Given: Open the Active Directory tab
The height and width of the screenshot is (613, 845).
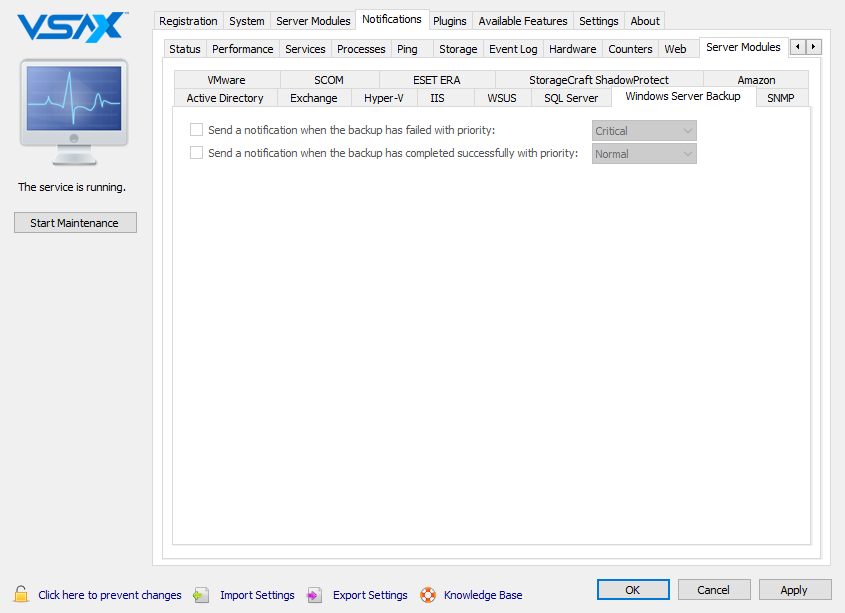Looking at the screenshot, I should pos(225,98).
